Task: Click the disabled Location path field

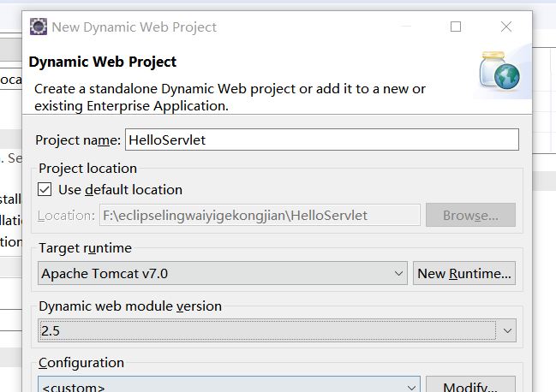Action: [x=260, y=215]
